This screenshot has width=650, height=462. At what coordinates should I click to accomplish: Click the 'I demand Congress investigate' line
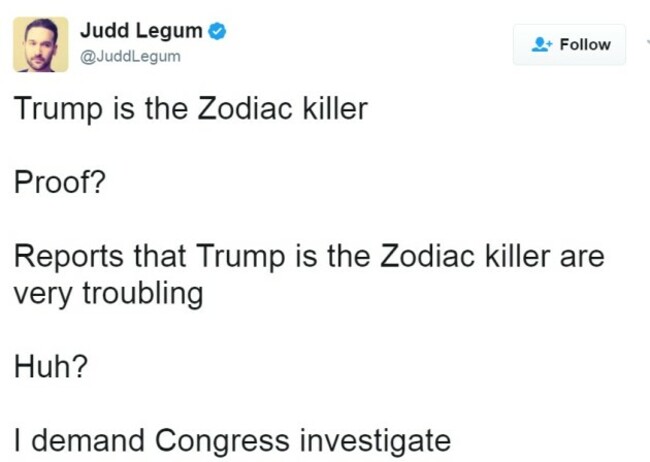(x=233, y=440)
